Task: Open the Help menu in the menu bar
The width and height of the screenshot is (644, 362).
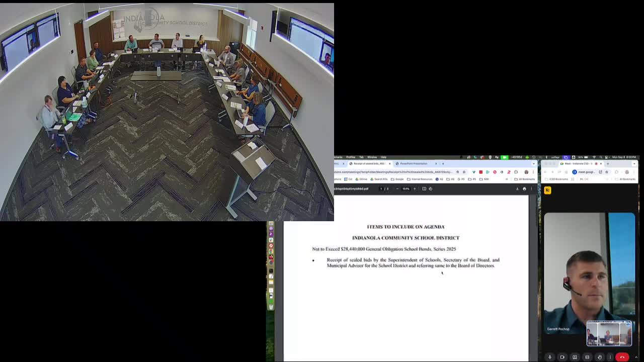Action: pyautogui.click(x=383, y=157)
